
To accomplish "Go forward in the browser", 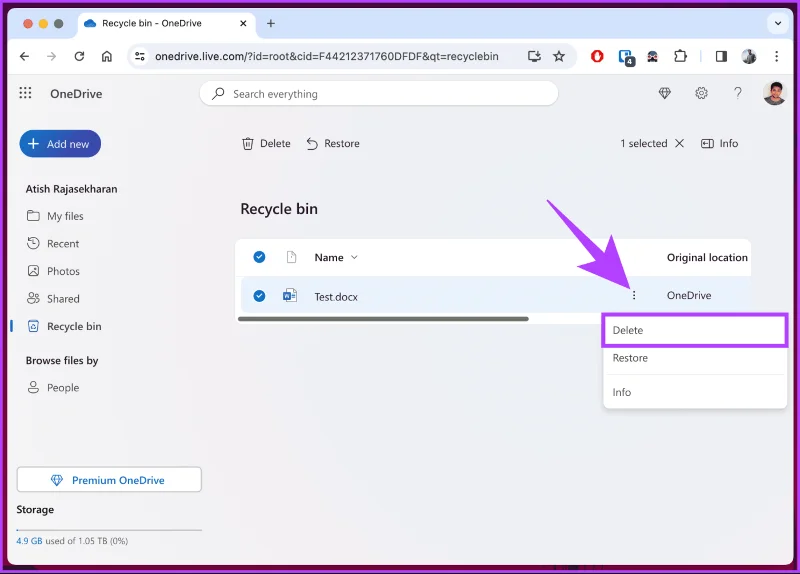I will [x=52, y=56].
